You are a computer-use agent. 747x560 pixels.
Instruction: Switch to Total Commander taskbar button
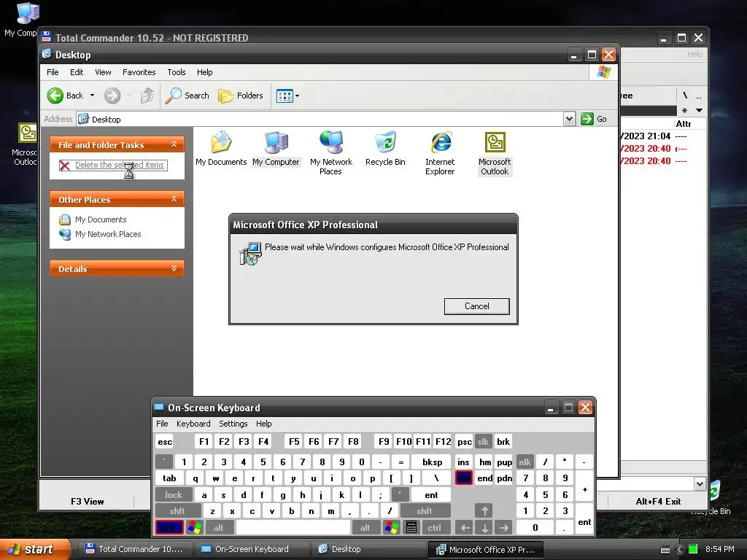(x=134, y=549)
